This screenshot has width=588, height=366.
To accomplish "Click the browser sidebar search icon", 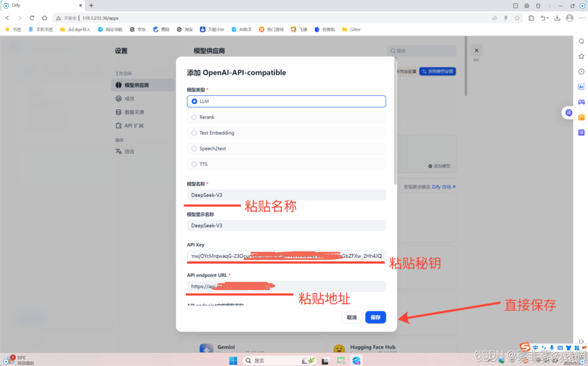I will [x=581, y=41].
